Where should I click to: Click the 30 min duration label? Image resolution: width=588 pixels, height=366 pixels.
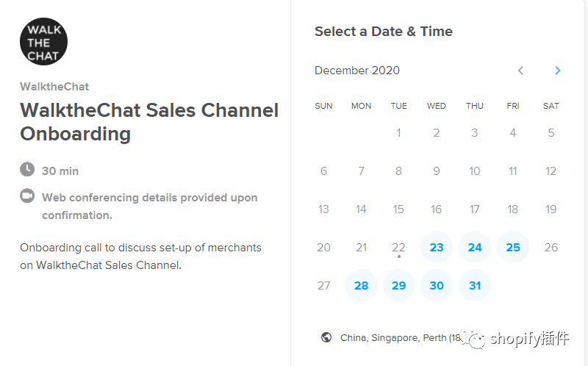point(60,171)
